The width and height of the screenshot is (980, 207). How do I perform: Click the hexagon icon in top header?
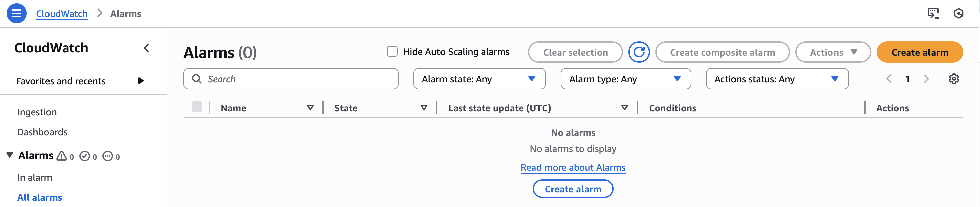pos(958,14)
